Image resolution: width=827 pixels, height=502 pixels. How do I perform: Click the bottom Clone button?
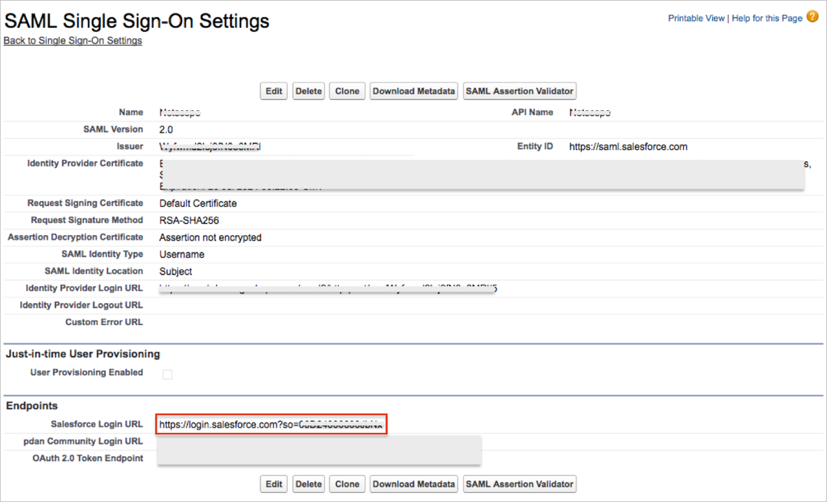[347, 484]
